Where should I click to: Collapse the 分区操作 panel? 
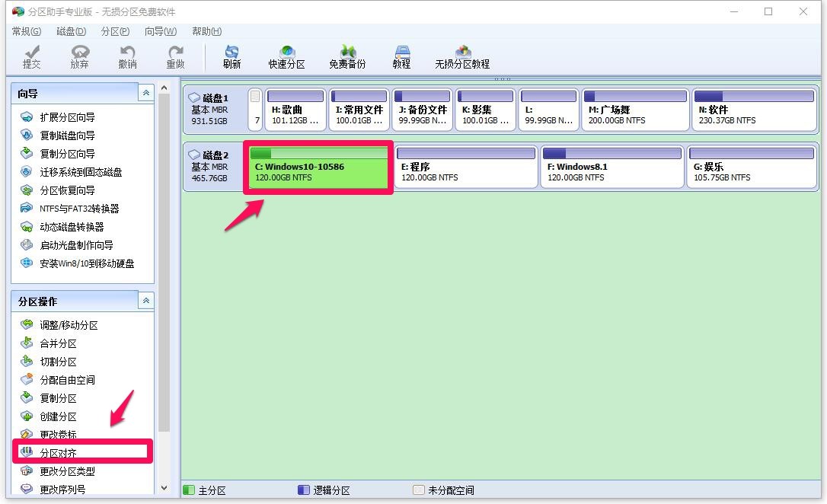point(146,301)
